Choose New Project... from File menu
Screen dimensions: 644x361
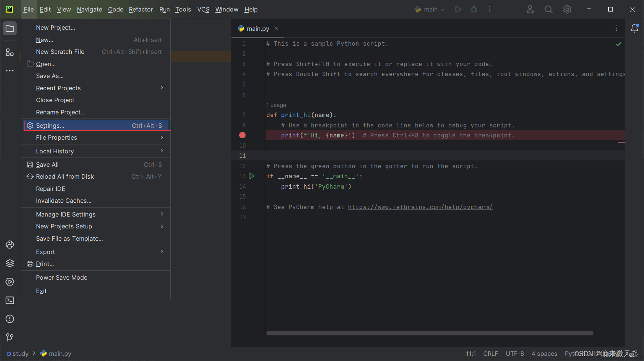click(96, 27)
